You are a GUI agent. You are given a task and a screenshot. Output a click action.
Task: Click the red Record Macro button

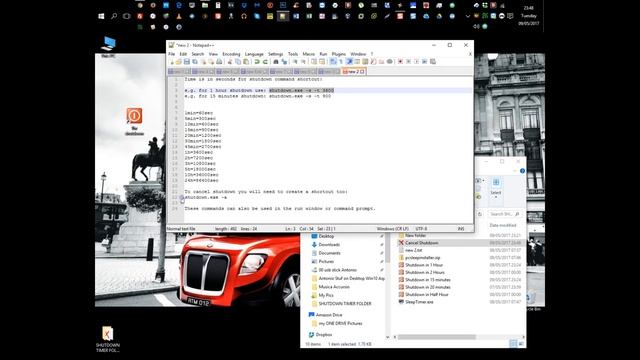tap(400, 62)
